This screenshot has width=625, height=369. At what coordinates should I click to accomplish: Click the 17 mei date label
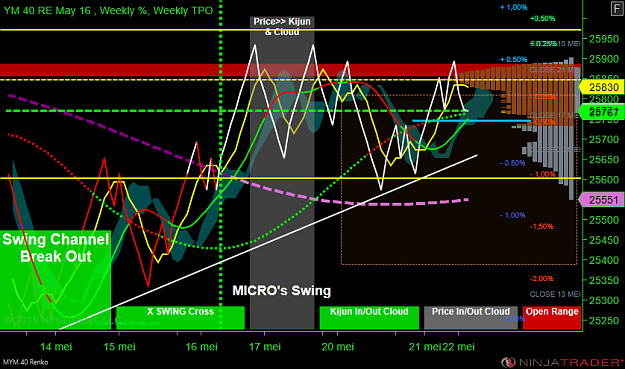coord(265,347)
